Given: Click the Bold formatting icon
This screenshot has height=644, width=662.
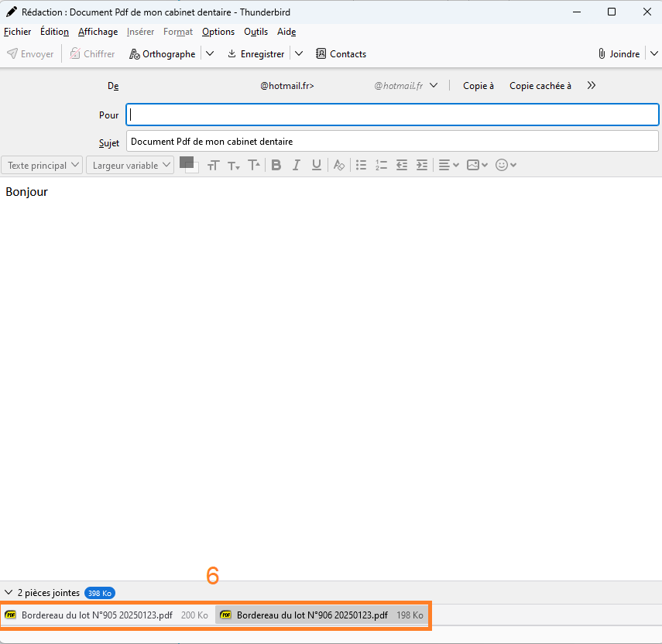Looking at the screenshot, I should (276, 165).
